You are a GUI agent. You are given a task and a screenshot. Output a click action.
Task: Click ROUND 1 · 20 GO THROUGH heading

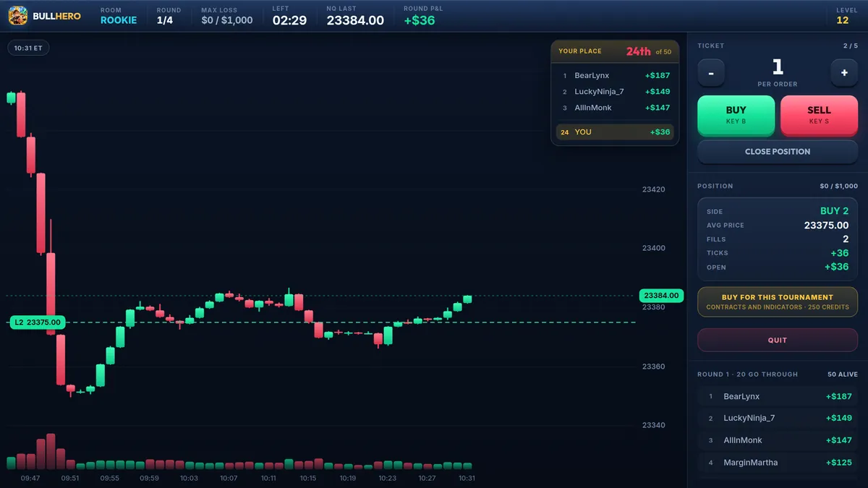[x=747, y=374]
